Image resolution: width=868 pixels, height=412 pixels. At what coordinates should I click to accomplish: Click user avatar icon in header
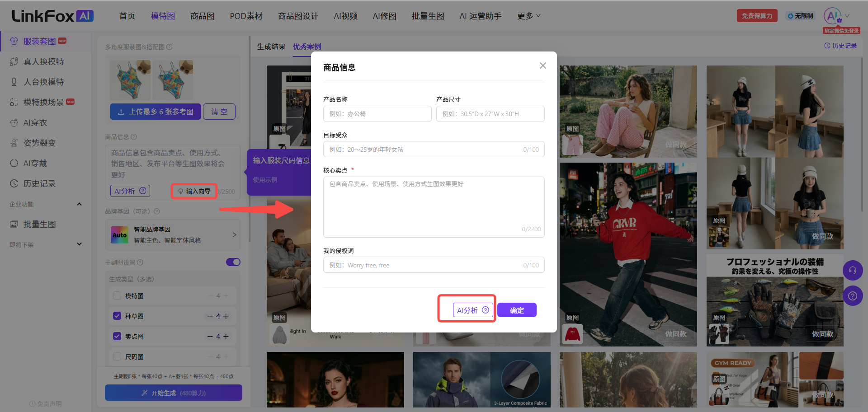coord(832,16)
